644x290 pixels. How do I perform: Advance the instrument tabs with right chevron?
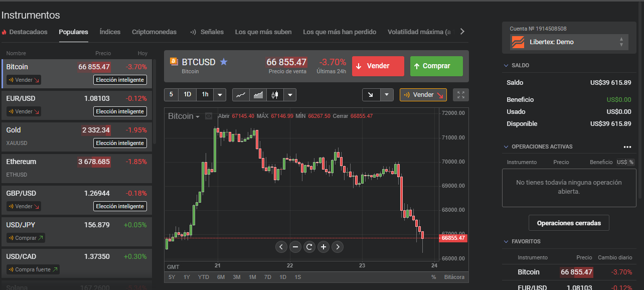[462, 32]
